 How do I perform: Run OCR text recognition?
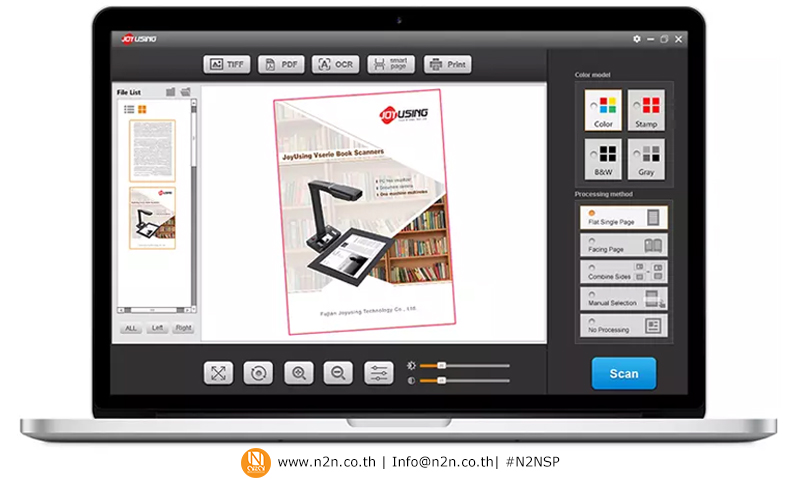[x=335, y=64]
